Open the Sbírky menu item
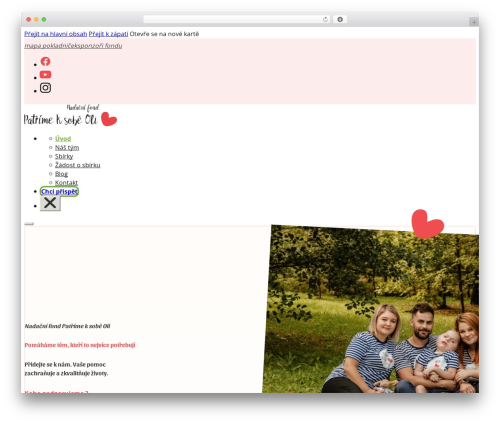The height and width of the screenshot is (423, 500). [64, 156]
